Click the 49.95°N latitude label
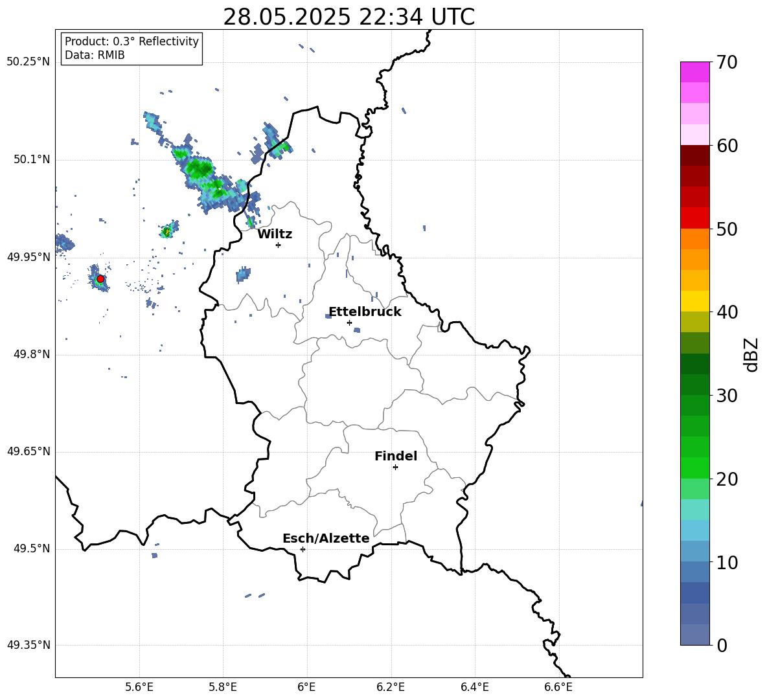 coord(29,256)
